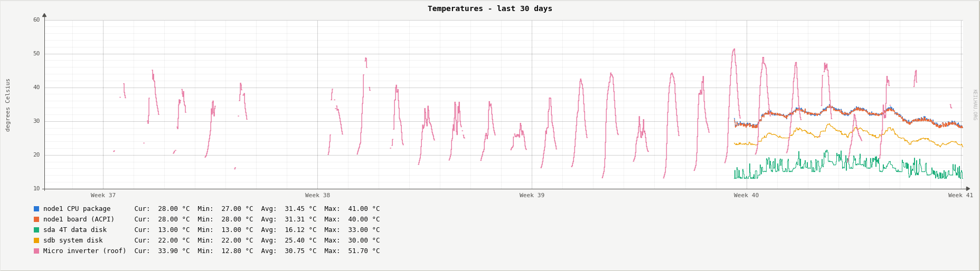980x271 pixels.
Task: Select the 'Micro inverter (roof)' legend label
Action: (x=84, y=251)
